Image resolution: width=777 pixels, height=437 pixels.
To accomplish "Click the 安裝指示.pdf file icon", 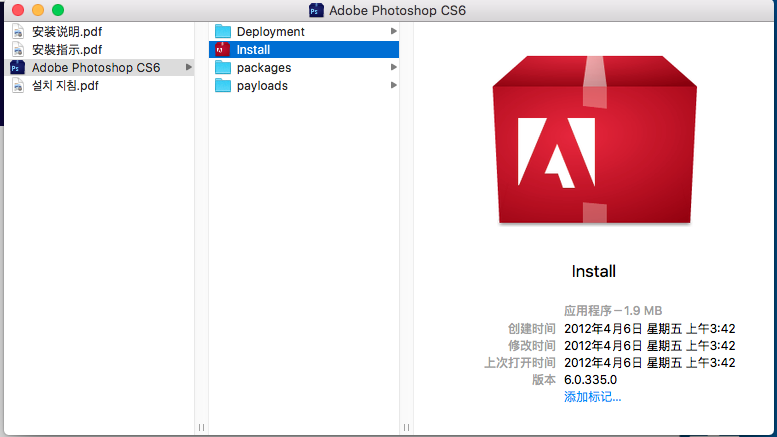I will point(18,50).
